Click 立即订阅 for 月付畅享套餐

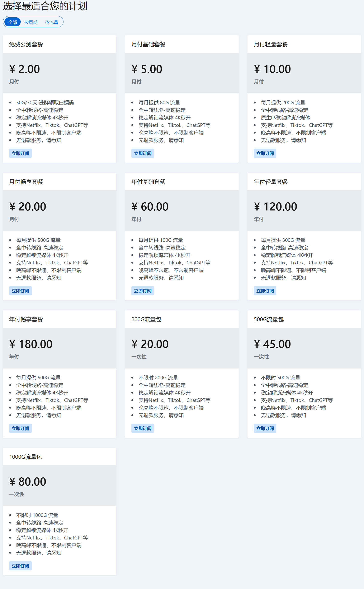click(x=20, y=291)
